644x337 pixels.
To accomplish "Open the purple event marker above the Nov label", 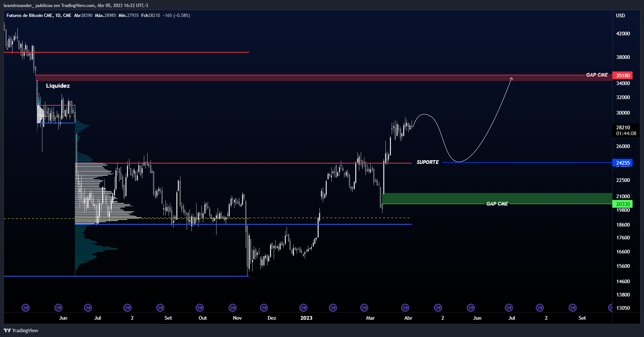I will click(x=232, y=308).
